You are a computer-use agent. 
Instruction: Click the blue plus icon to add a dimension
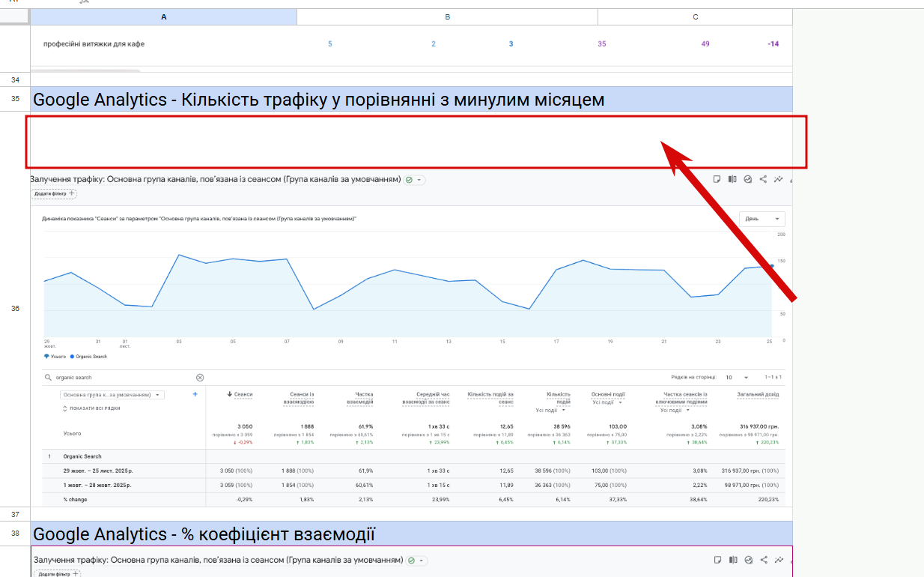click(195, 394)
